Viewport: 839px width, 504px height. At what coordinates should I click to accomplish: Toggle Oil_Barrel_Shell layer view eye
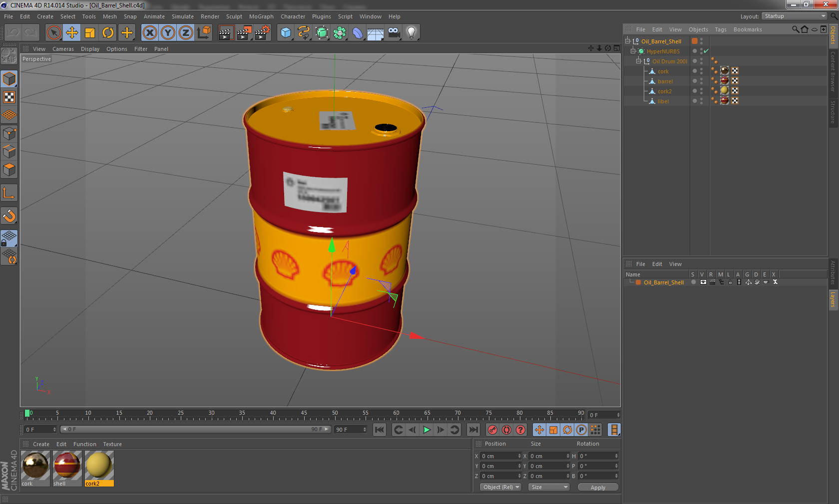pos(703,282)
